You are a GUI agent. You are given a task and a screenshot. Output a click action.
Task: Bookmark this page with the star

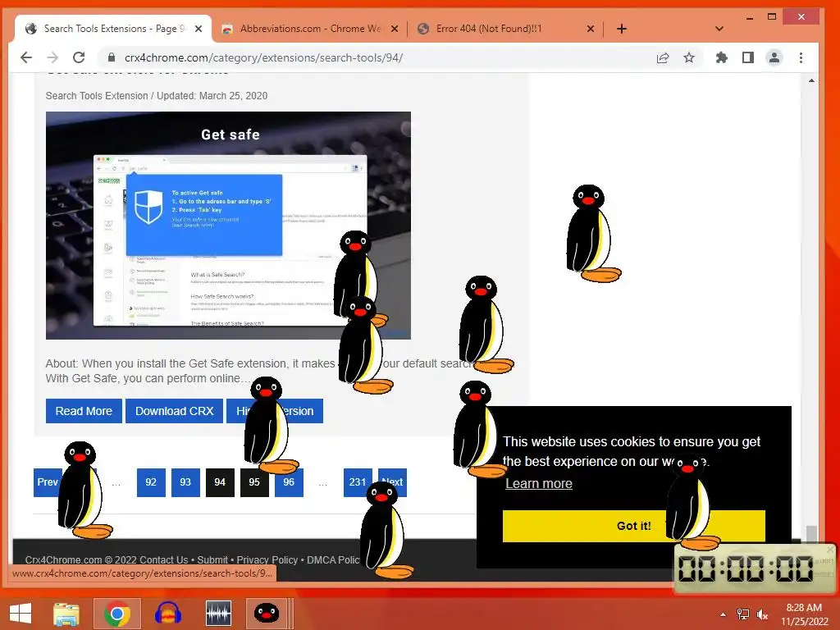point(689,58)
